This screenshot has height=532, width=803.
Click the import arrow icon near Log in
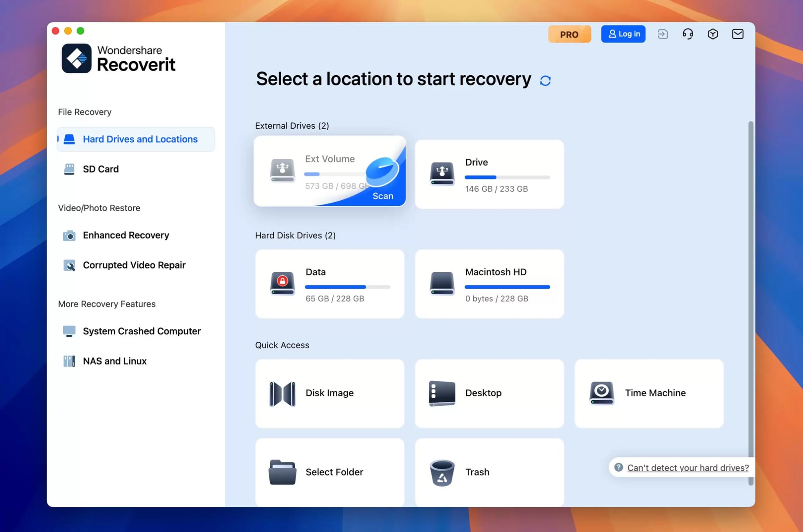point(663,34)
